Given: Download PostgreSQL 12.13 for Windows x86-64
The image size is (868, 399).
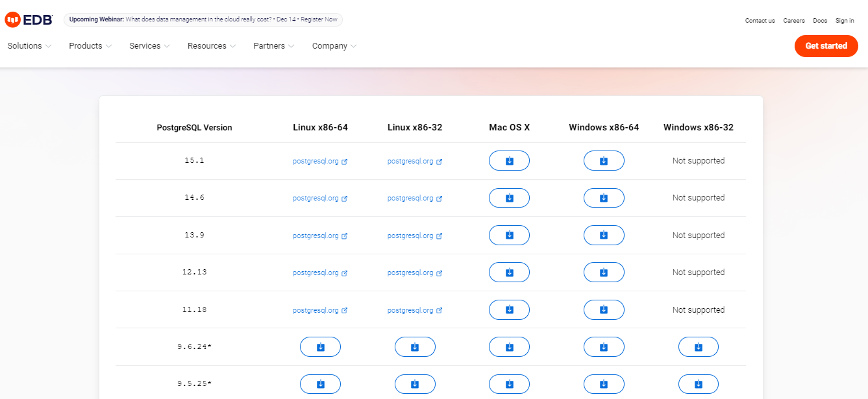Looking at the screenshot, I should point(604,272).
